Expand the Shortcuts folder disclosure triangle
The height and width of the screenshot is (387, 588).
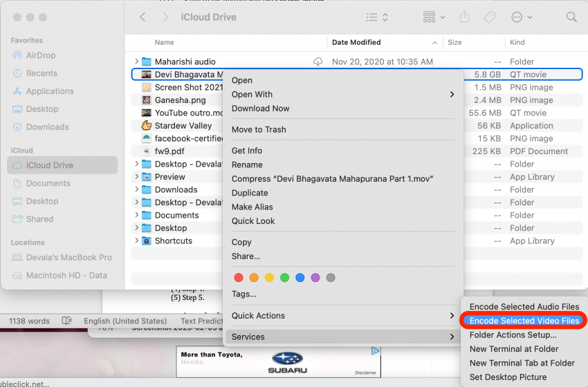[x=136, y=241]
